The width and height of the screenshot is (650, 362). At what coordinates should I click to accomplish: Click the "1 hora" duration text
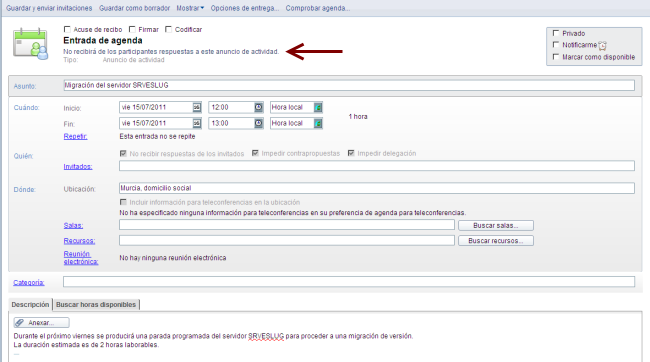point(358,117)
